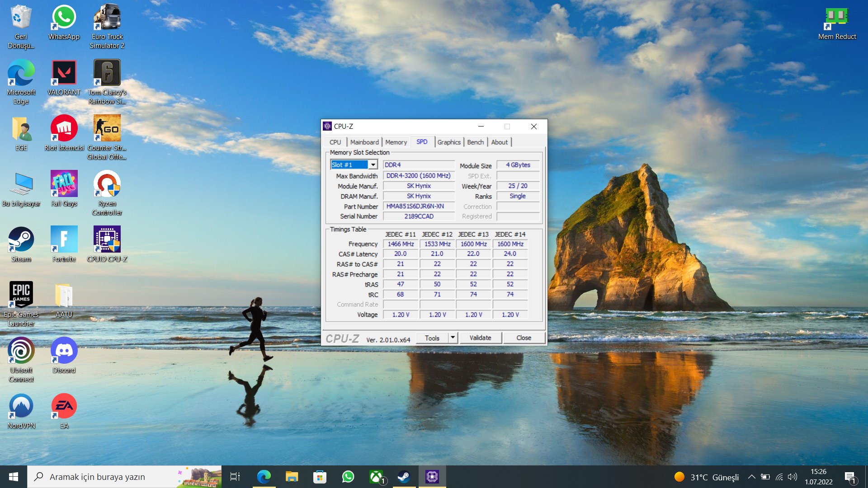Click JEDEC #14 CAS latency 24.0
This screenshot has width=868, height=488.
coord(510,254)
